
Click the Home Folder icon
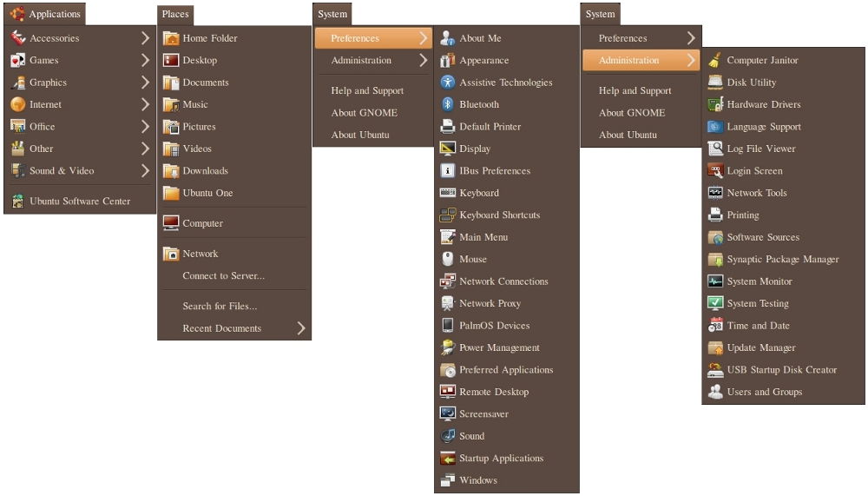pyautogui.click(x=171, y=37)
